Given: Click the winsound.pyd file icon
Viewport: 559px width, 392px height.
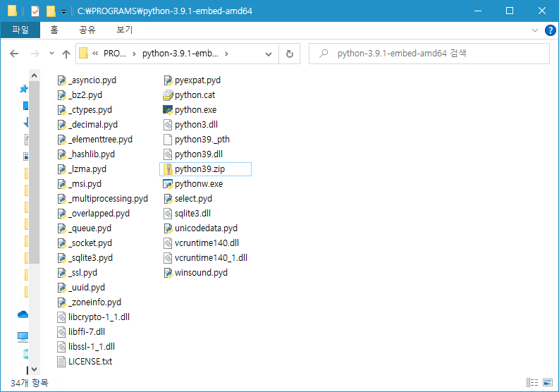Looking at the screenshot, I should click(x=168, y=273).
